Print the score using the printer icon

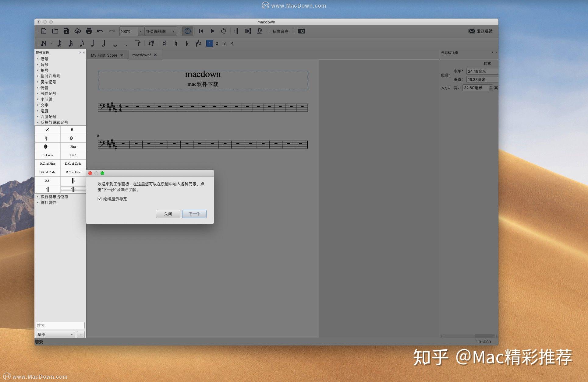(89, 31)
